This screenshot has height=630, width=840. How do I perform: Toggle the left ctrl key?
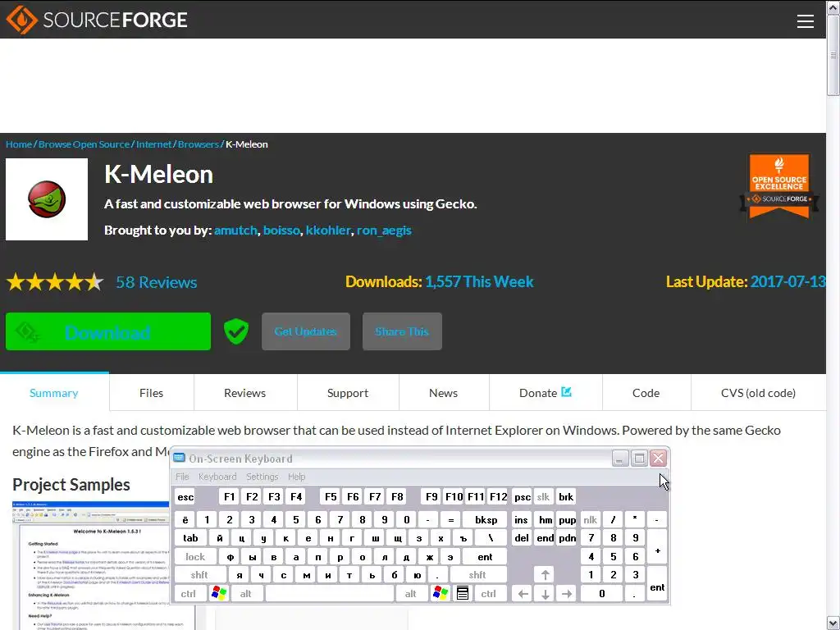click(x=189, y=593)
